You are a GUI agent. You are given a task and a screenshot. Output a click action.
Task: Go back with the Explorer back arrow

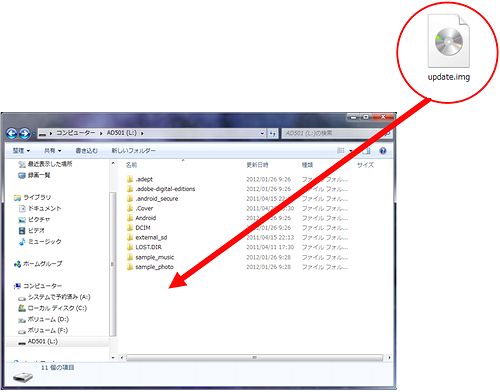12,134
